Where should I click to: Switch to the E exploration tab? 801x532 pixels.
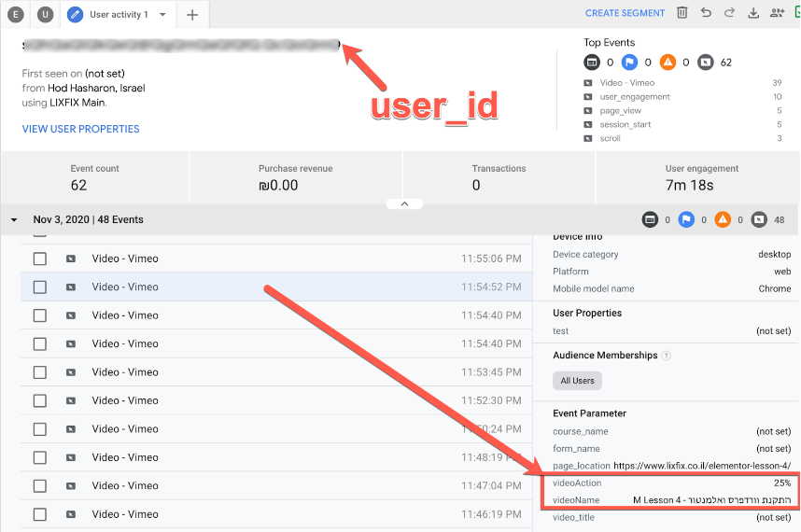click(16, 14)
